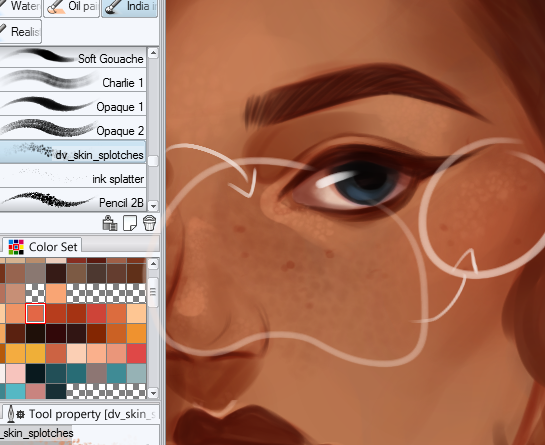The height and width of the screenshot is (445, 545).
Task: Click the create new sub tool icon
Action: (x=130, y=223)
